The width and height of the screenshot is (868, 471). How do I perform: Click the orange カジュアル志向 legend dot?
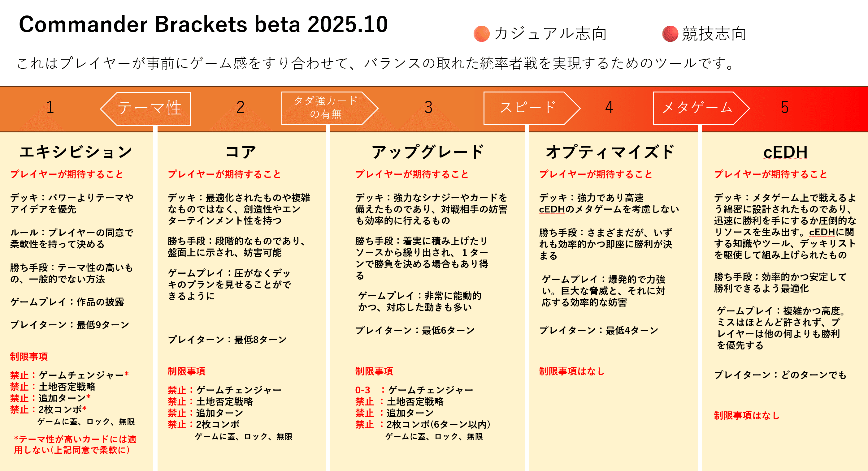tap(481, 34)
